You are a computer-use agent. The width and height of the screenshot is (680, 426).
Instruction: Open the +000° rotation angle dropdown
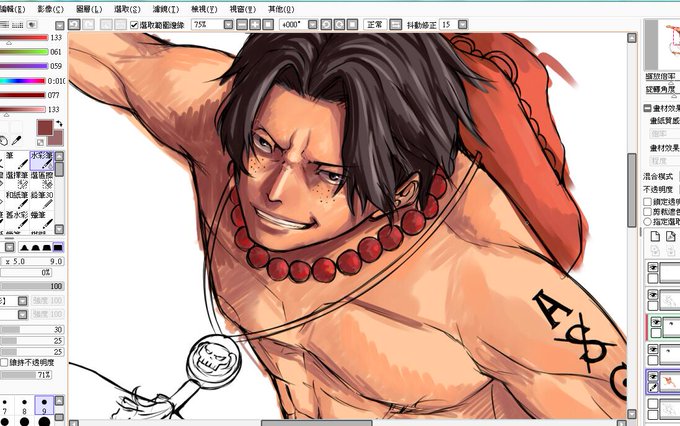pyautogui.click(x=312, y=25)
